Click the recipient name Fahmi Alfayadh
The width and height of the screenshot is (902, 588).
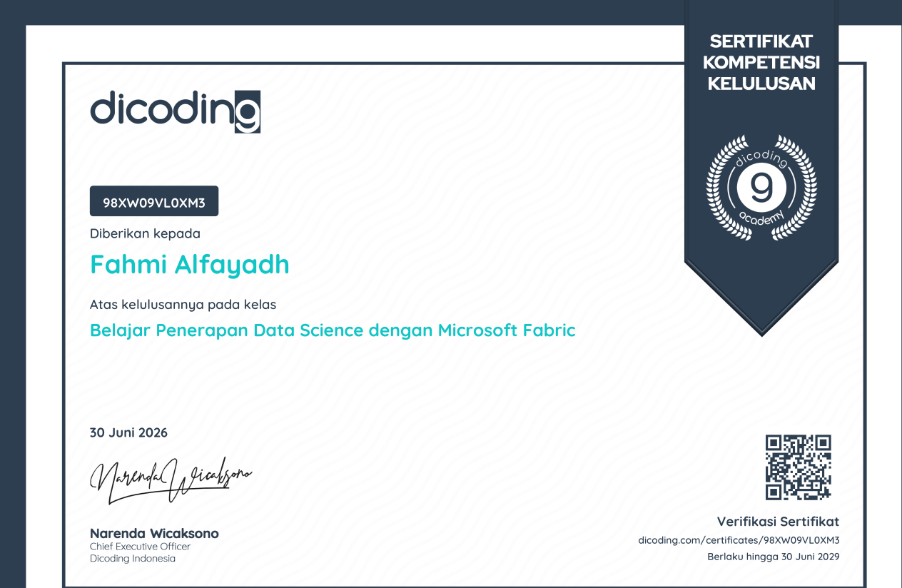pos(190,264)
